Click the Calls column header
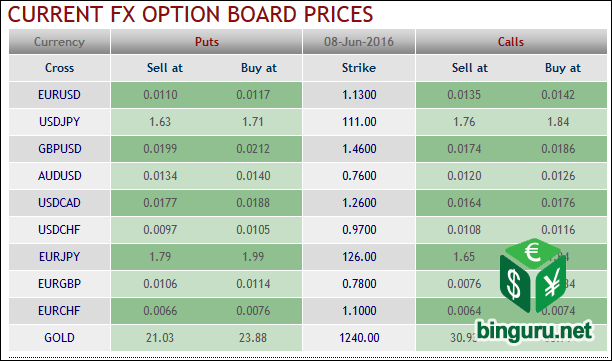 [511, 42]
